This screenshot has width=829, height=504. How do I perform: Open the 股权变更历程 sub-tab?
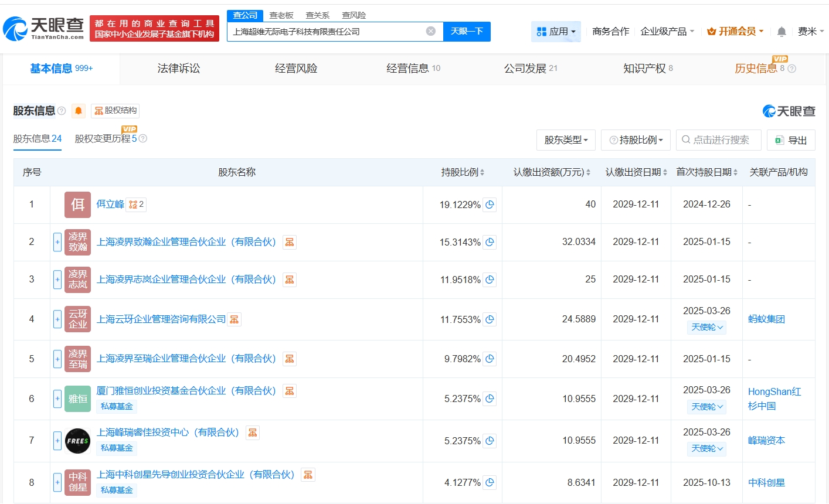[106, 139]
